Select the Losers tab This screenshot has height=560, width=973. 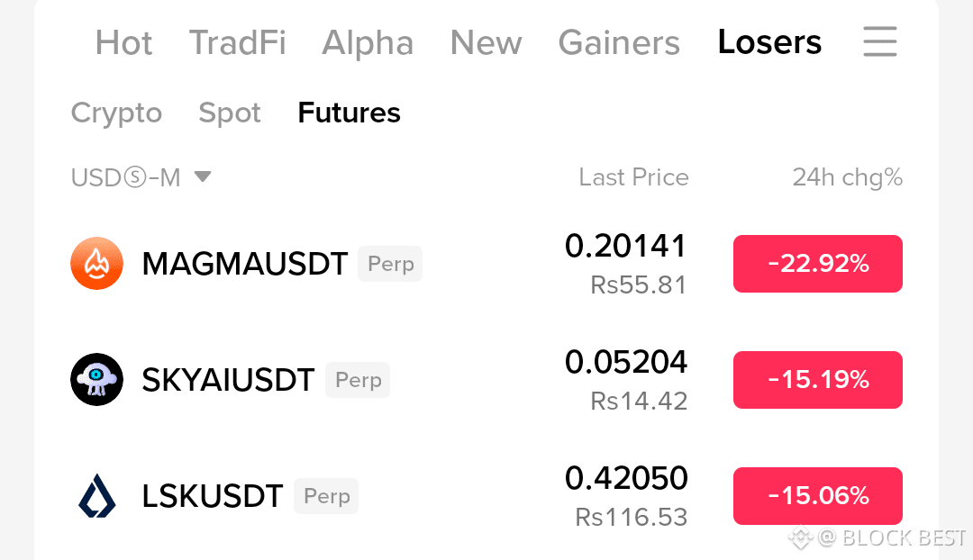coord(769,42)
